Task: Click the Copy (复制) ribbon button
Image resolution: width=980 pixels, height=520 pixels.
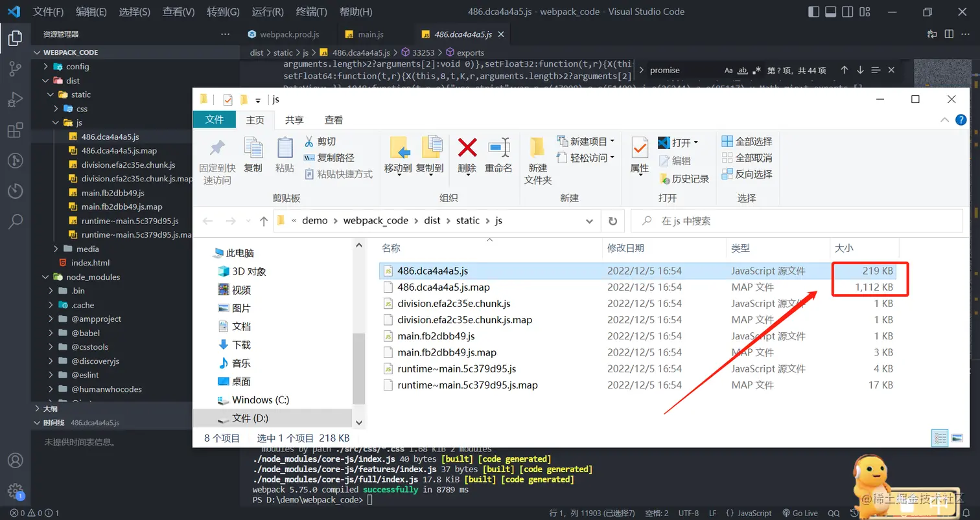Action: (253, 155)
